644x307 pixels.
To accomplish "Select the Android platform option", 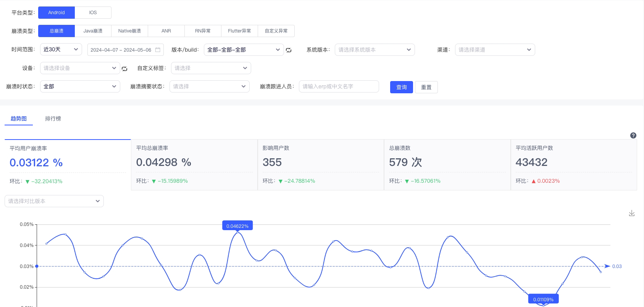I will pyautogui.click(x=56, y=13).
